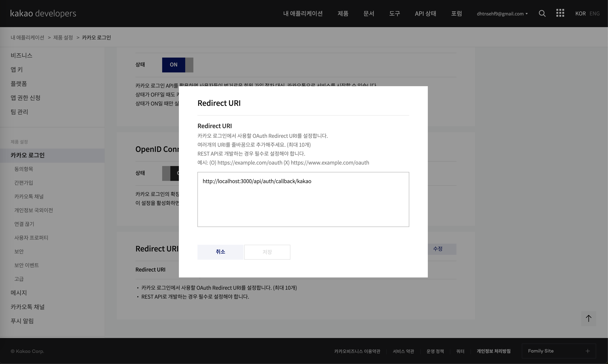
Task: Select 카카오 로그인 in sidebar
Action: pyautogui.click(x=52, y=155)
